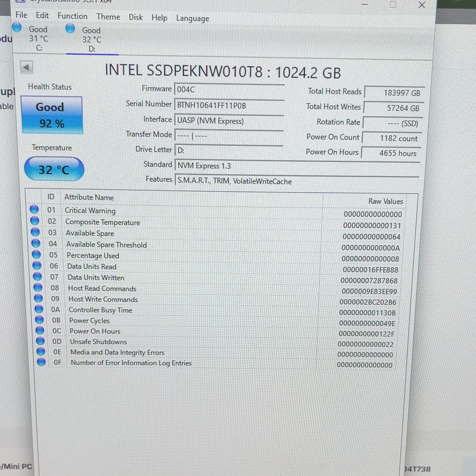Viewport: 476px width, 476px height.
Task: Click the status orb for Data Units Written
Action: coord(38,276)
